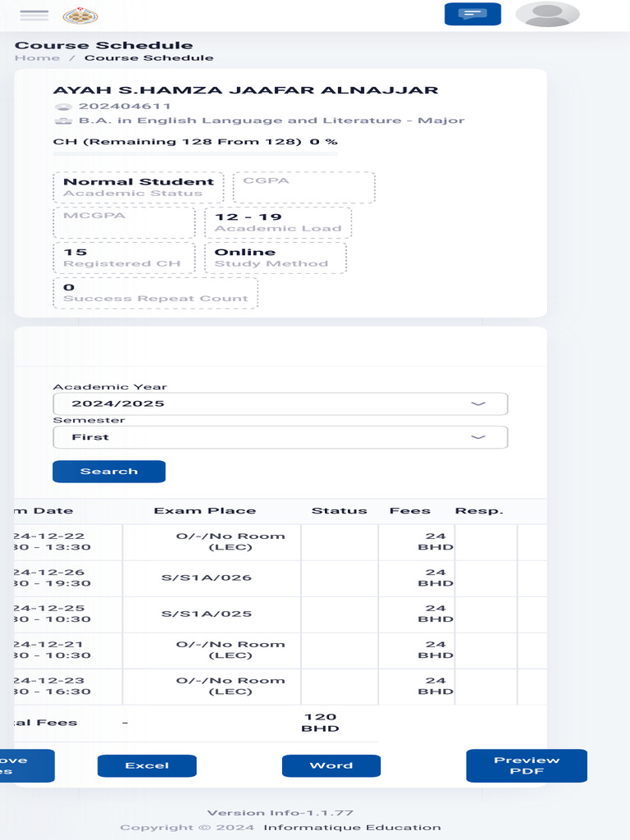630x840 pixels.
Task: Open the user profile avatar
Action: [547, 15]
